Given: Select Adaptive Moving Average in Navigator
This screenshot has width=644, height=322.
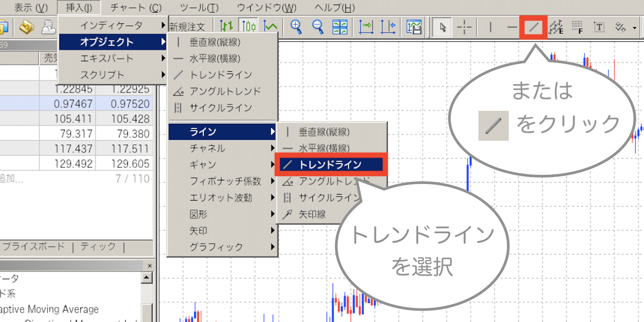Looking at the screenshot, I should click(x=49, y=309).
